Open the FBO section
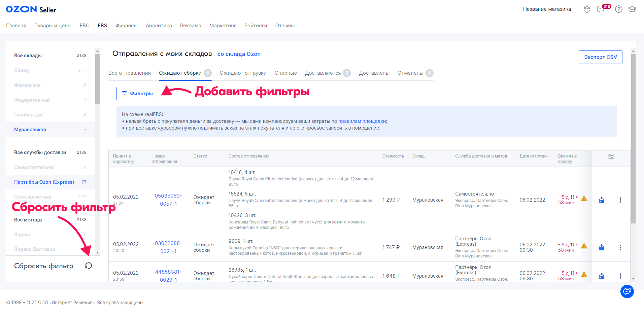This screenshot has width=644, height=314. click(x=84, y=26)
